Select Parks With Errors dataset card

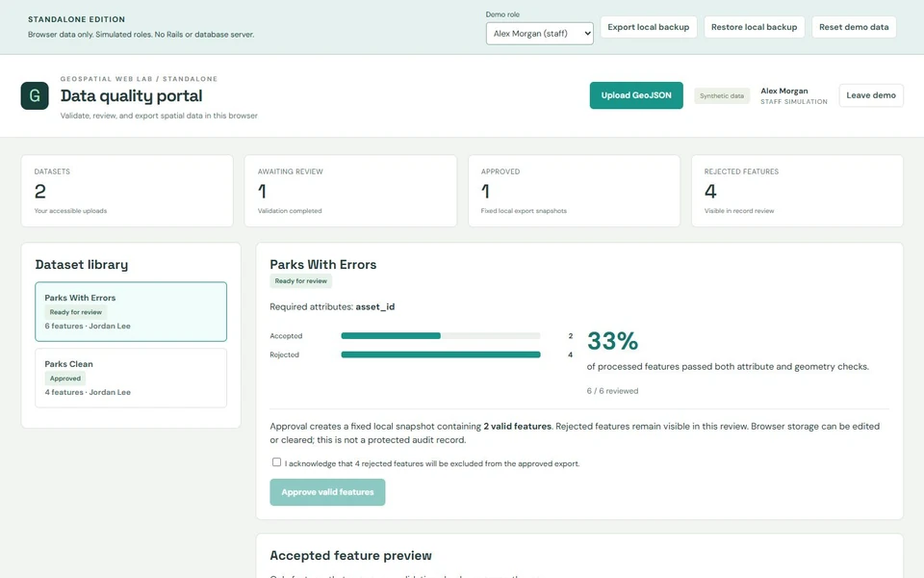pos(131,311)
